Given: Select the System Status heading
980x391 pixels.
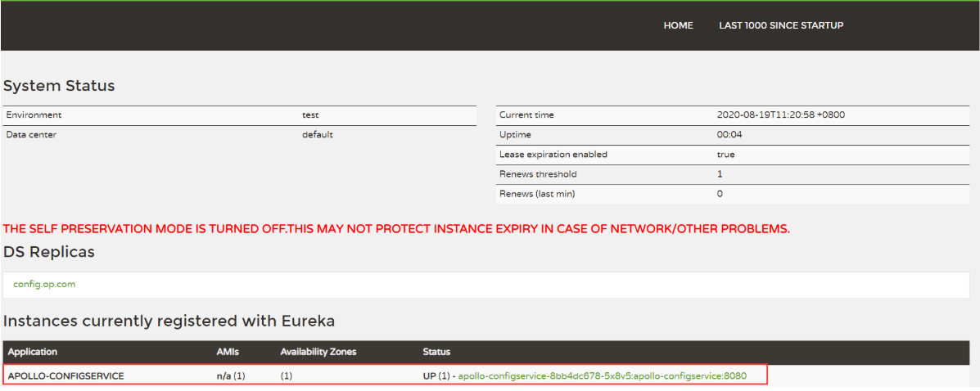Looking at the screenshot, I should pyautogui.click(x=60, y=86).
